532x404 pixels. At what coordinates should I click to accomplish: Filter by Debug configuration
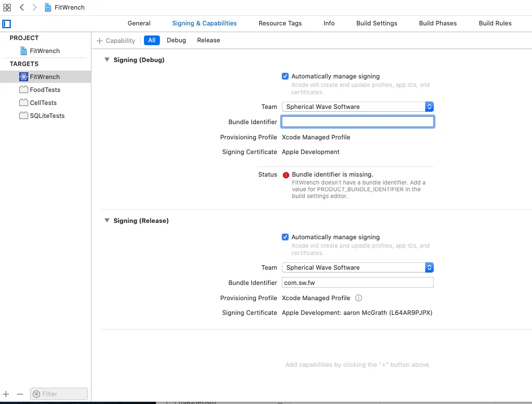pyautogui.click(x=176, y=40)
